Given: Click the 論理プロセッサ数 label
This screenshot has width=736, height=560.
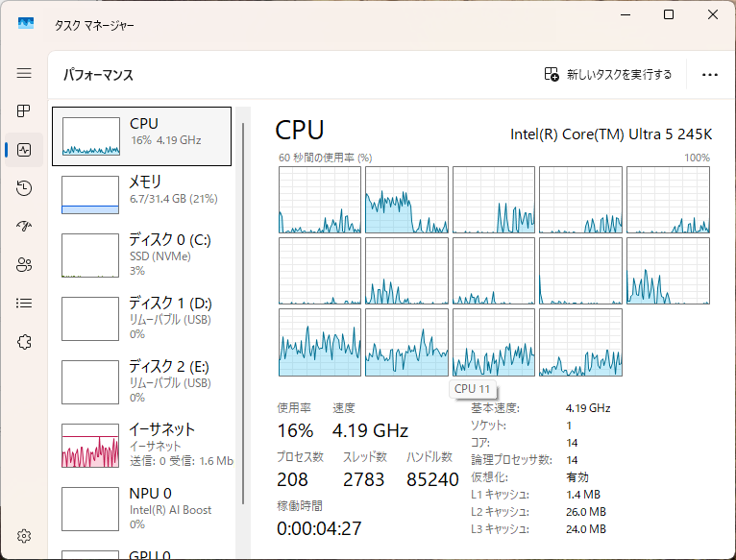Looking at the screenshot, I should [x=511, y=460].
